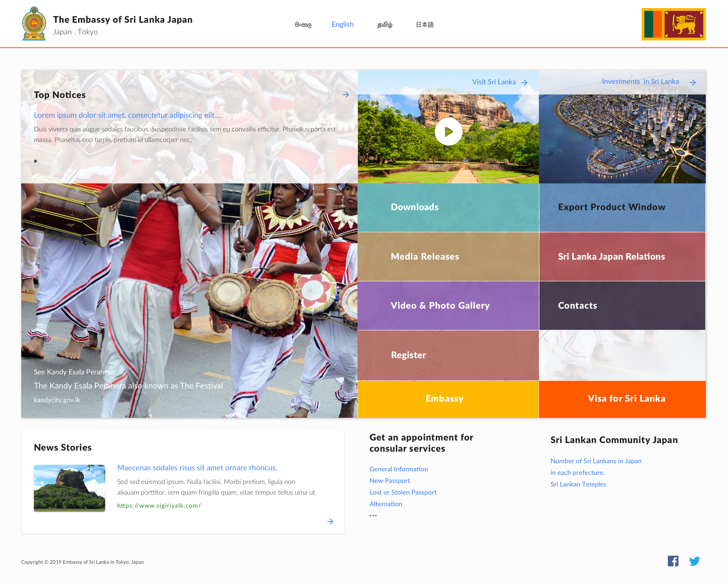Click the Sigiriya news thumbnail
This screenshot has width=728, height=584.
pos(69,488)
